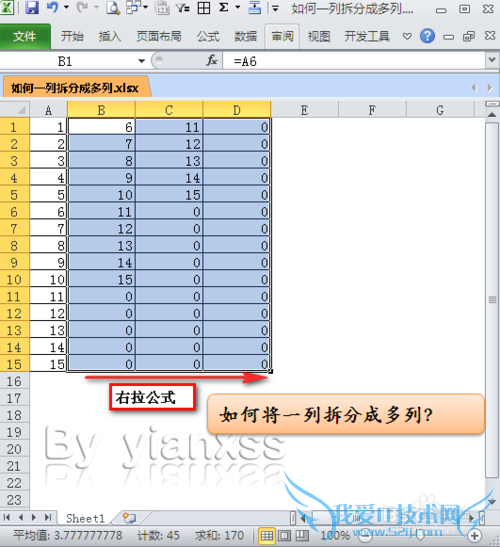Image resolution: width=500 pixels, height=547 pixels.
Task: Select column C header
Action: click(169, 110)
